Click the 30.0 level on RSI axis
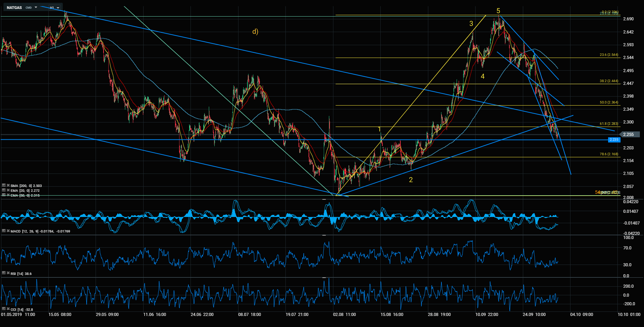 tap(627, 265)
